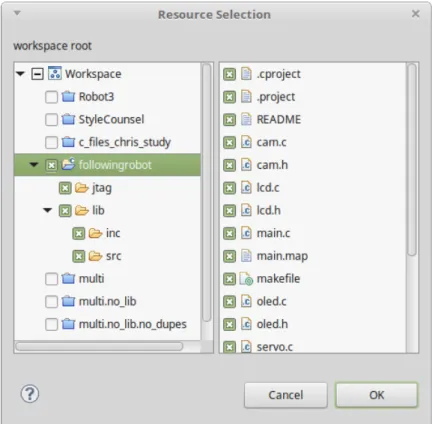Toggle the Workspace root checkbox
Viewport: 432px width, 424px height.
[x=37, y=74]
